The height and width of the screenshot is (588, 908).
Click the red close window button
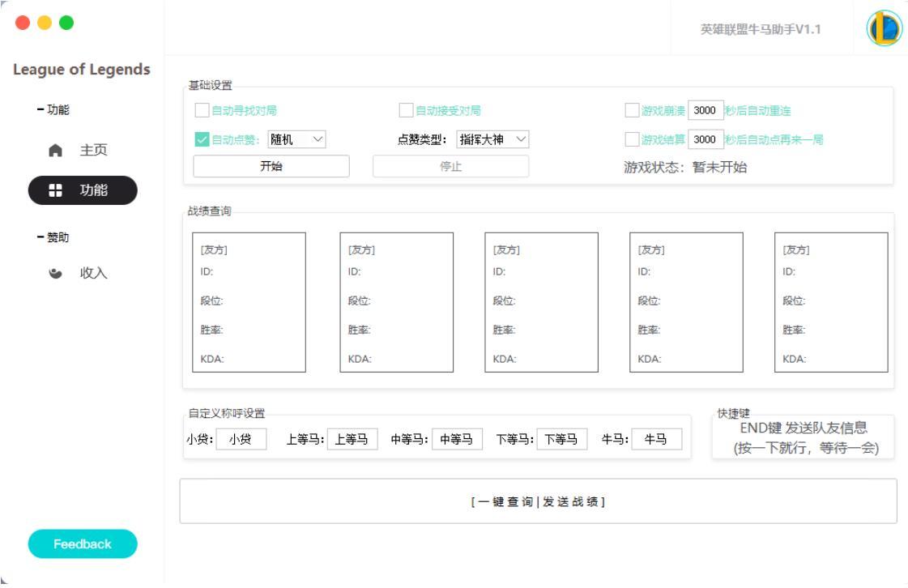pyautogui.click(x=23, y=23)
